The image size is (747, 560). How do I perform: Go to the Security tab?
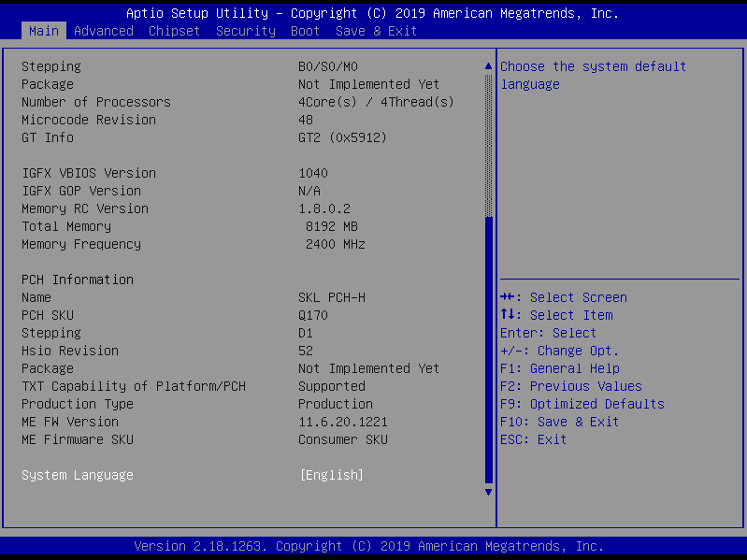pyautogui.click(x=246, y=31)
